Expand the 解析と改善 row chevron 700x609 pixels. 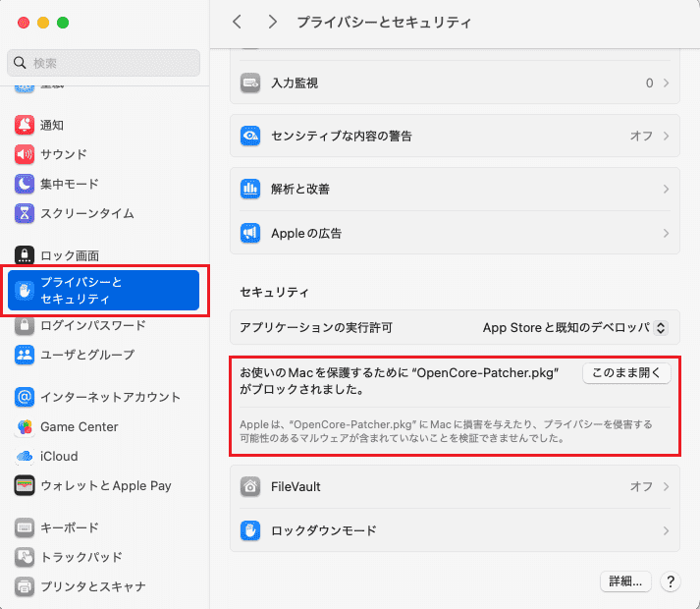tap(666, 189)
